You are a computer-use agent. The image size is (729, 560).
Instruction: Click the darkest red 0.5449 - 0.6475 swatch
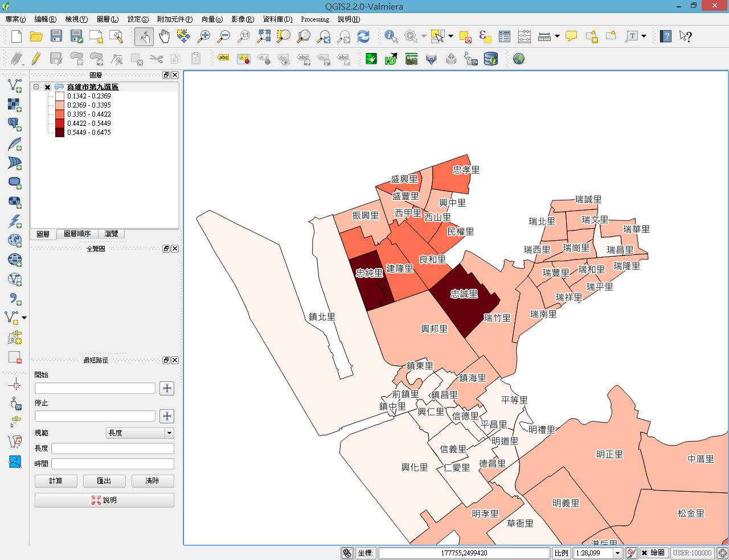point(60,133)
